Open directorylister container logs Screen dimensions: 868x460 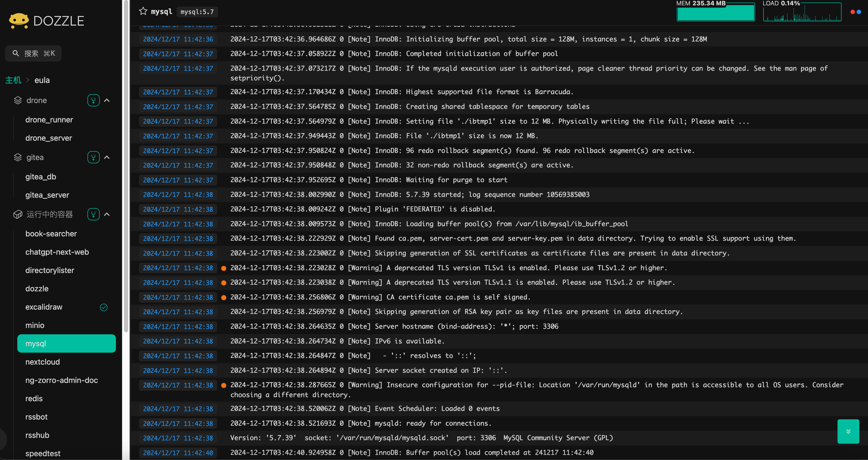pos(50,270)
